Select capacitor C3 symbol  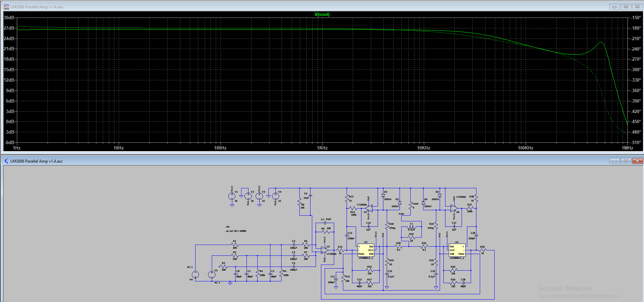click(x=294, y=245)
